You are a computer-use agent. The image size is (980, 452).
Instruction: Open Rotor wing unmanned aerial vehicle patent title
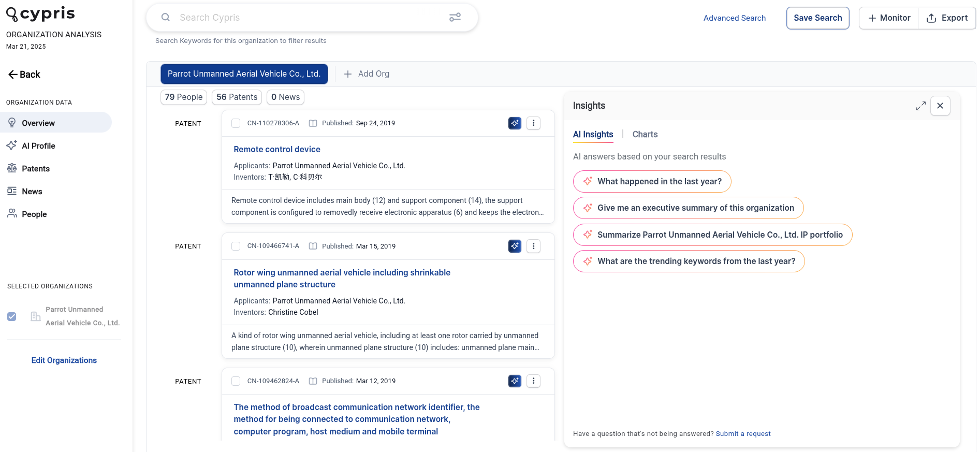pyautogui.click(x=342, y=279)
